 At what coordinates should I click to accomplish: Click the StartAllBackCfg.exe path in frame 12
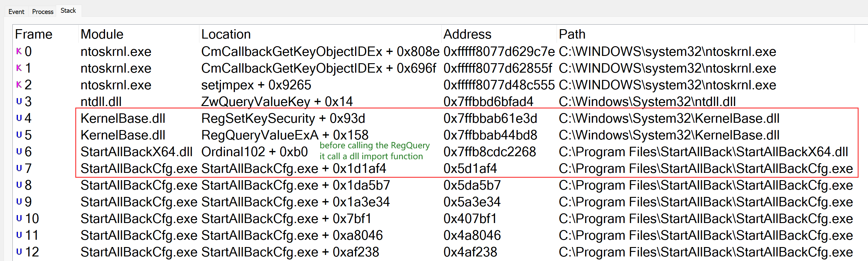tap(706, 252)
